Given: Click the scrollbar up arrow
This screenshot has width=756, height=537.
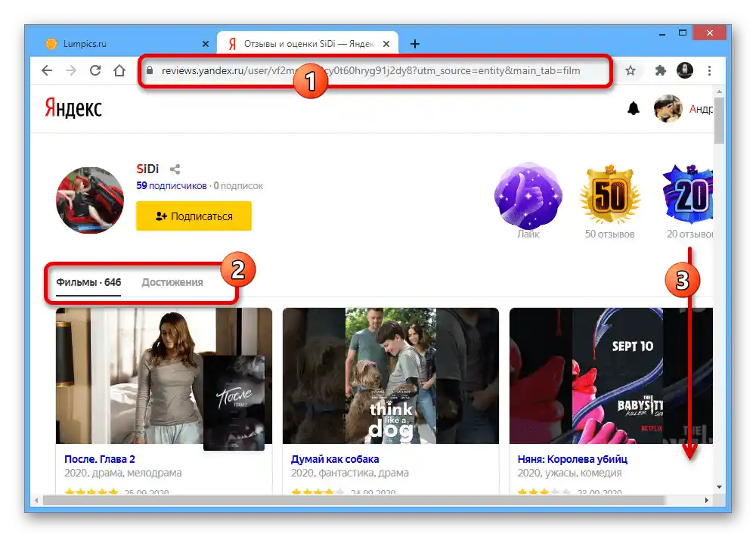Looking at the screenshot, I should [720, 92].
